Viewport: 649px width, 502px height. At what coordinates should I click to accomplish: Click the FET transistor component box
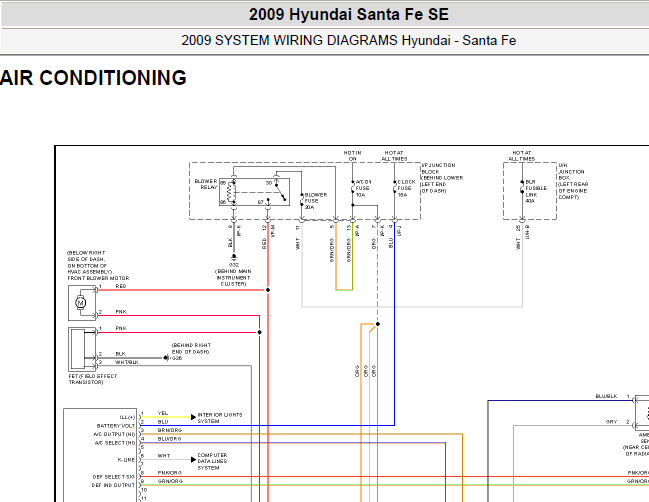pos(82,349)
